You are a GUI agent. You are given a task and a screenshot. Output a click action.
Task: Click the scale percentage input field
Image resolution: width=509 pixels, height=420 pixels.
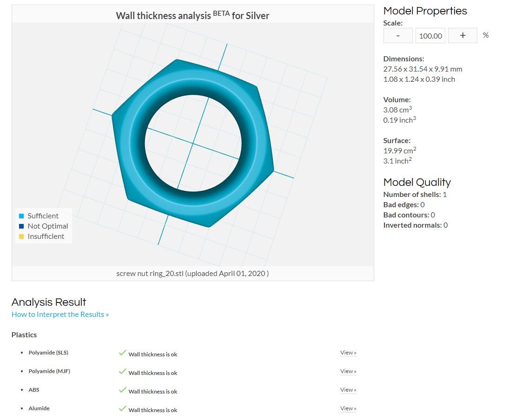(430, 36)
